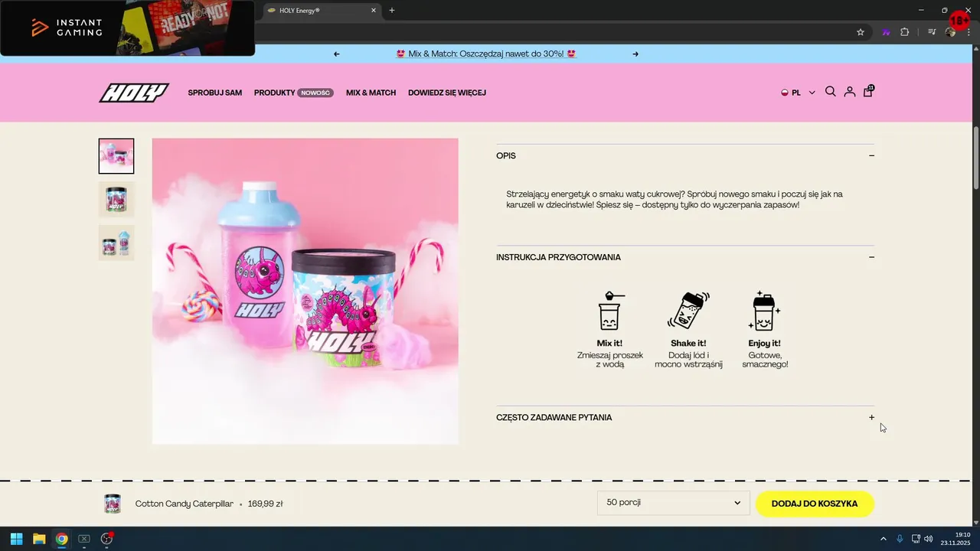Click the sticky bar product thumbnail

[x=113, y=504]
